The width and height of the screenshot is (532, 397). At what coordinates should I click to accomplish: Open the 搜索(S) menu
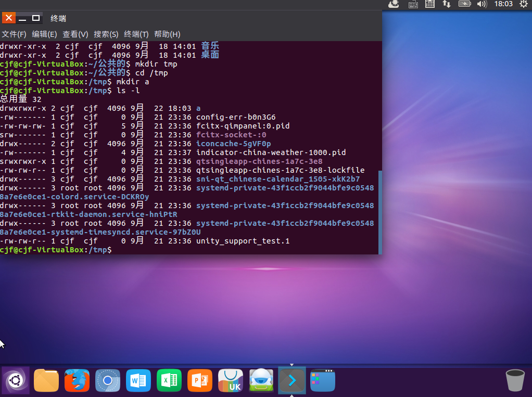click(x=106, y=34)
